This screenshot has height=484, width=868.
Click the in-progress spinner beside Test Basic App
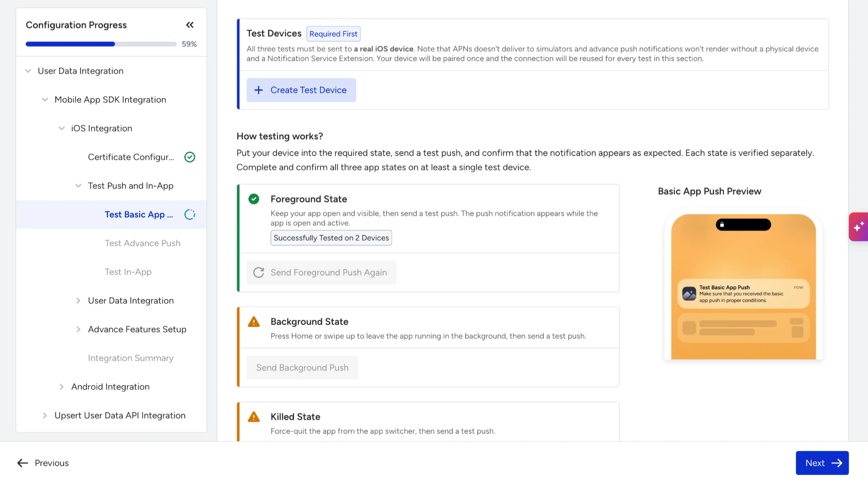pos(190,215)
